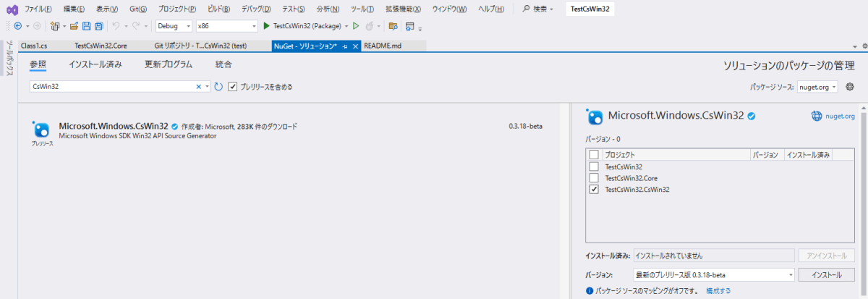Toggle the select-all projects header checkbox

[x=594, y=155]
